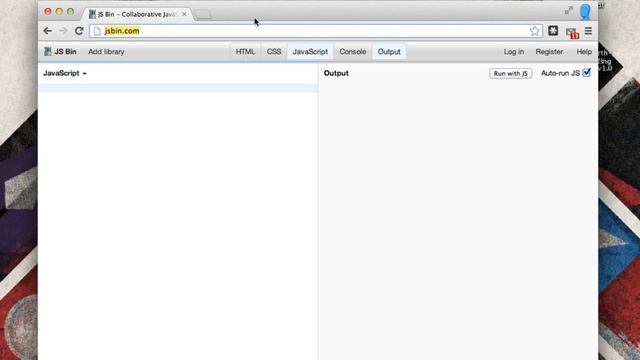
Task: Open the Help menu
Action: tap(584, 52)
